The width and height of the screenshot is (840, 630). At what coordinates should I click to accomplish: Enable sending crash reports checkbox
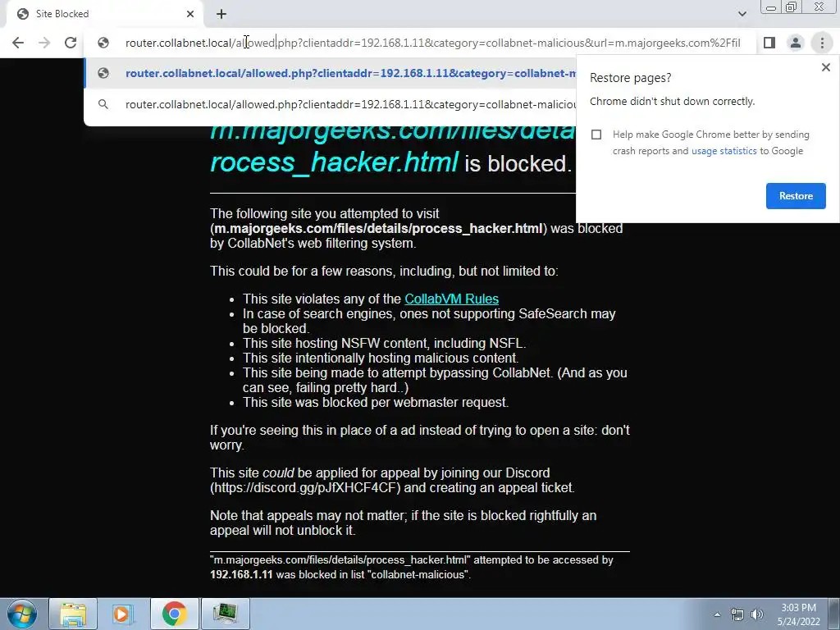pyautogui.click(x=596, y=135)
